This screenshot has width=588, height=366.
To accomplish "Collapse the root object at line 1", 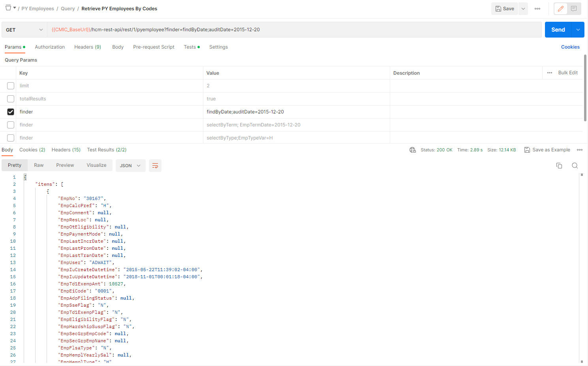I will click(25, 177).
